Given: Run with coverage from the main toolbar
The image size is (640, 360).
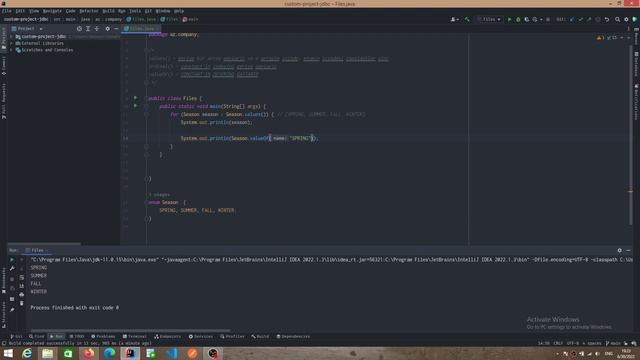Looking at the screenshot, I should [x=527, y=19].
